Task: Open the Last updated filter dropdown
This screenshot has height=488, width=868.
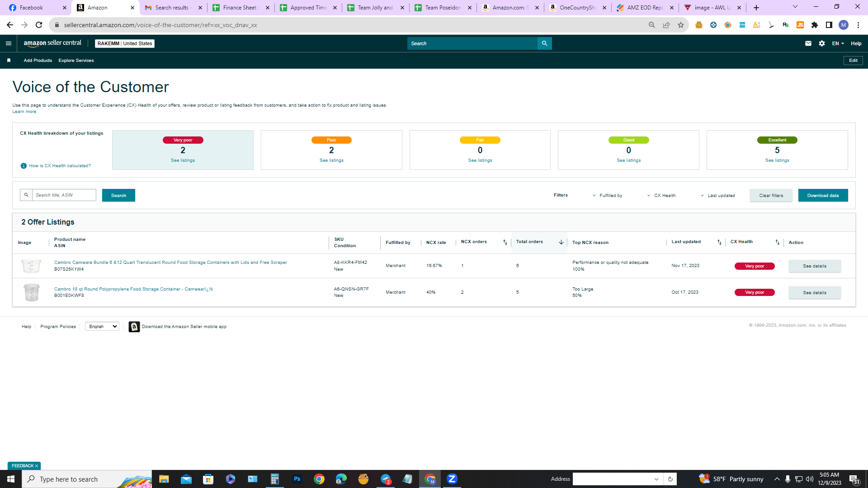Action: click(x=717, y=196)
